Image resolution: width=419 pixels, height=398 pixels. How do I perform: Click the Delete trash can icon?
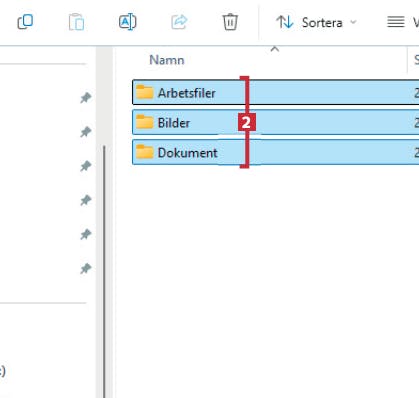[x=230, y=22]
